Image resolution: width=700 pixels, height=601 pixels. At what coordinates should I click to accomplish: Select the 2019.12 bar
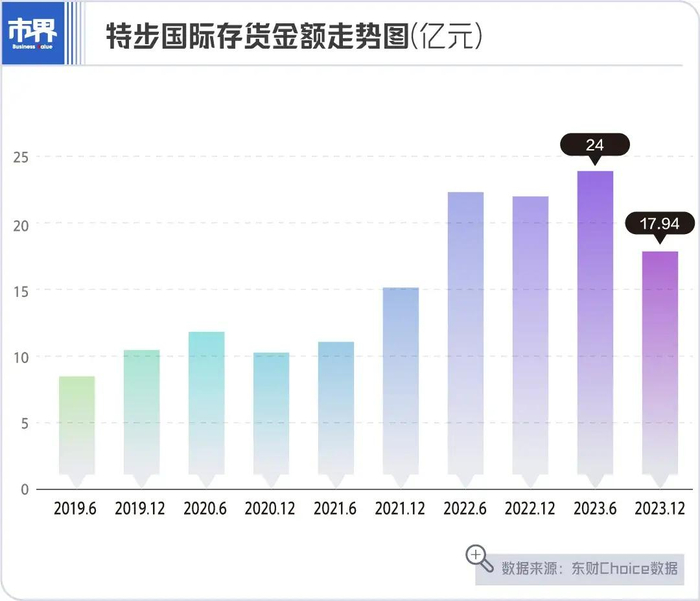tap(142, 418)
